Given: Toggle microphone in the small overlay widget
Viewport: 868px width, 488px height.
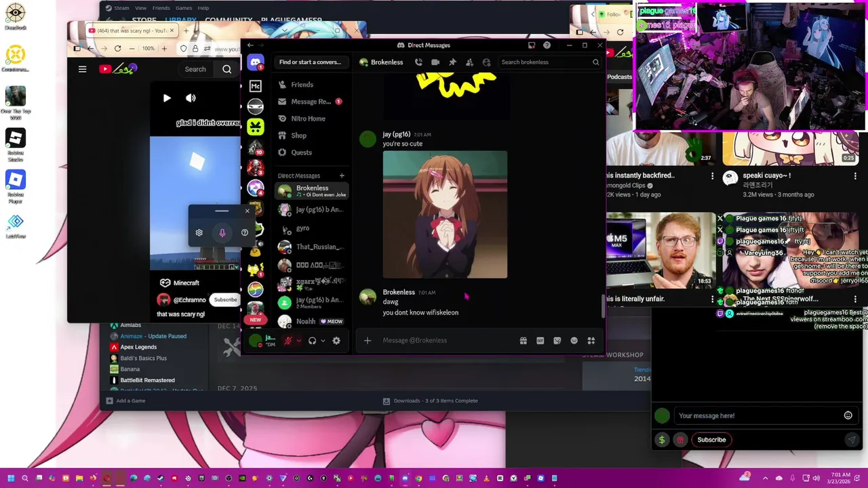Looking at the screenshot, I should [222, 232].
